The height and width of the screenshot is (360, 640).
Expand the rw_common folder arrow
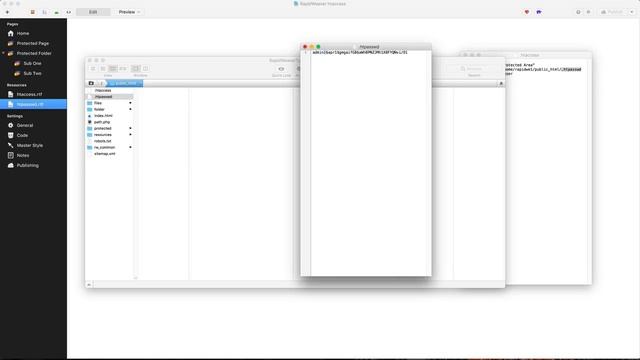click(x=130, y=147)
